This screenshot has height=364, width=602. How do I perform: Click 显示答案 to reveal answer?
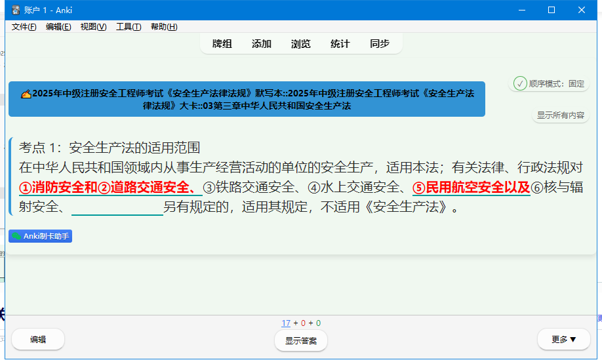click(x=301, y=340)
